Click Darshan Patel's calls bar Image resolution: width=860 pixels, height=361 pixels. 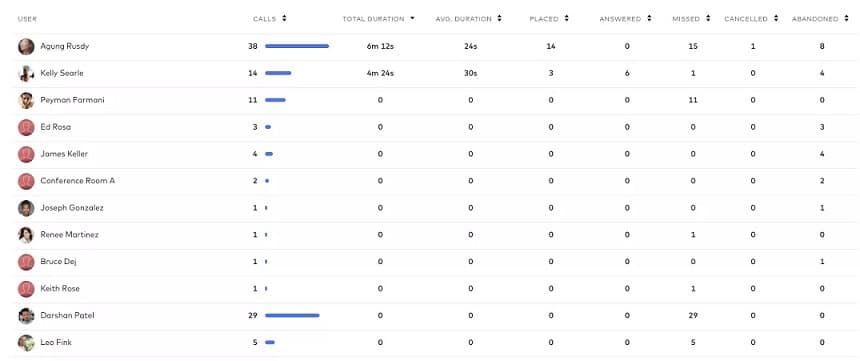click(x=292, y=315)
